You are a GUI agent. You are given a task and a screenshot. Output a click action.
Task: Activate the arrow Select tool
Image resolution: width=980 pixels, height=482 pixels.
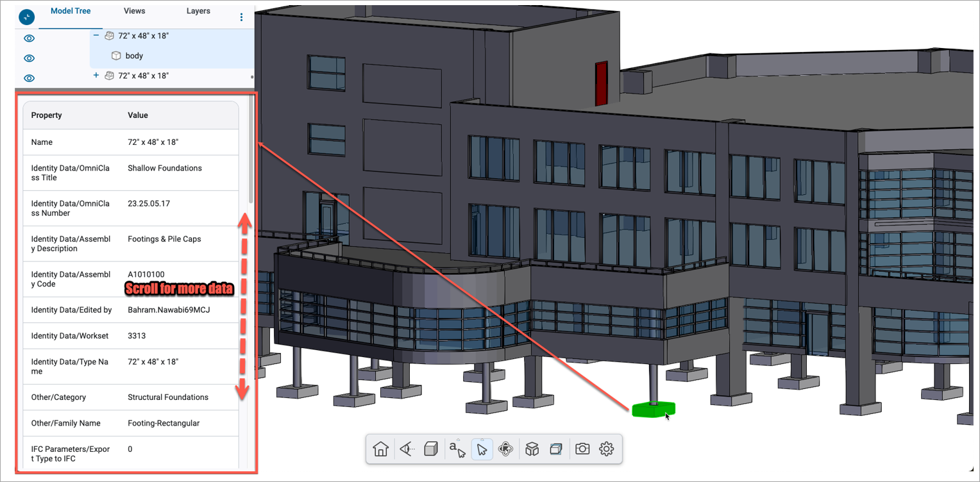(x=482, y=449)
